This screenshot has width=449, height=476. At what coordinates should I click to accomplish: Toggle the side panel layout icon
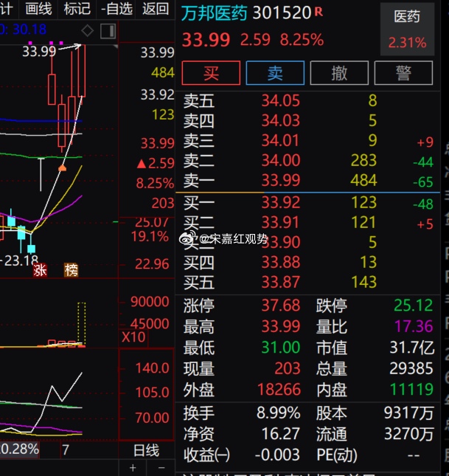[x=108, y=31]
